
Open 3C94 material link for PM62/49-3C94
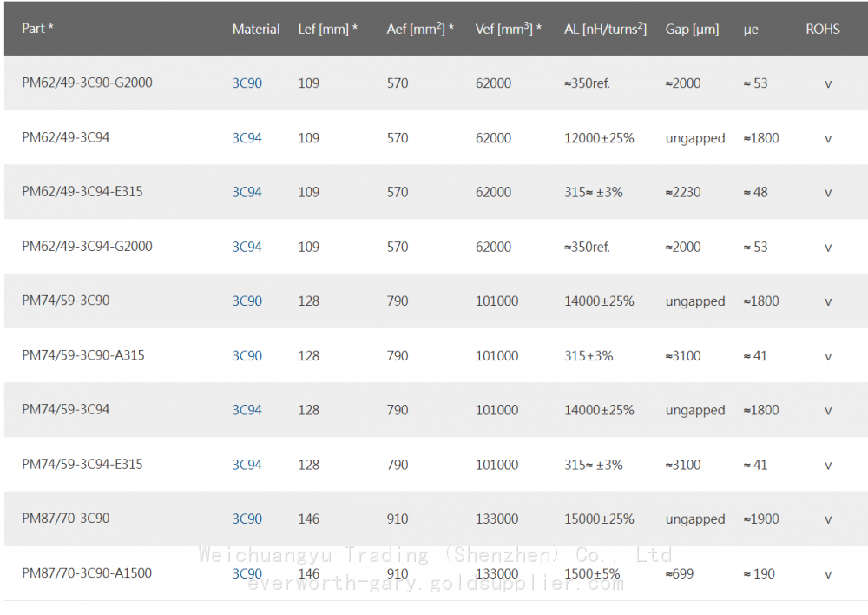click(247, 138)
